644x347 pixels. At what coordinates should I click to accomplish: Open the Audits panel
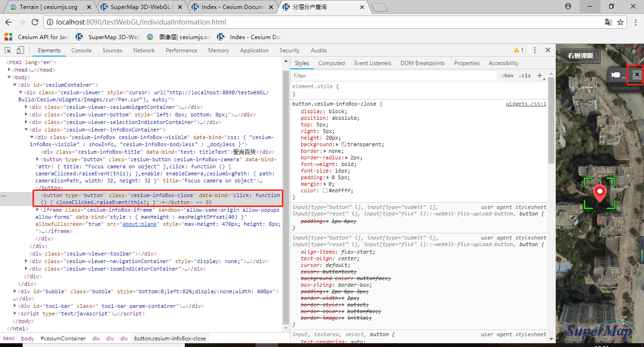[319, 50]
